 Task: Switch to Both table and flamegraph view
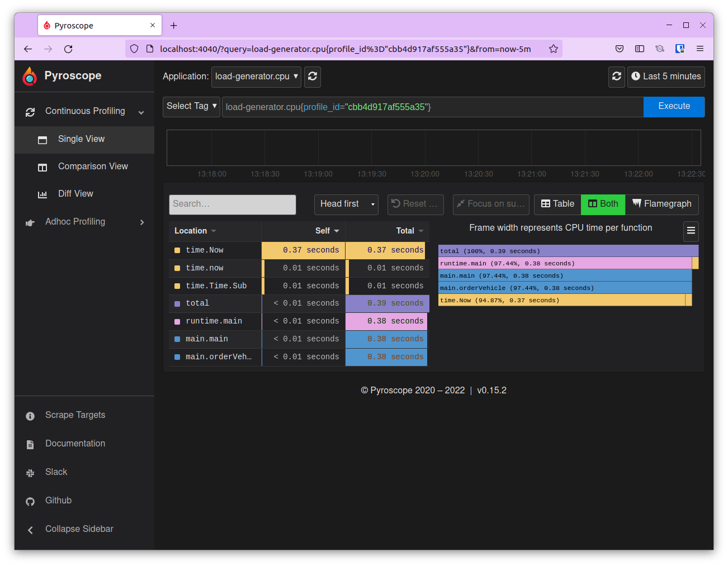pyautogui.click(x=603, y=204)
